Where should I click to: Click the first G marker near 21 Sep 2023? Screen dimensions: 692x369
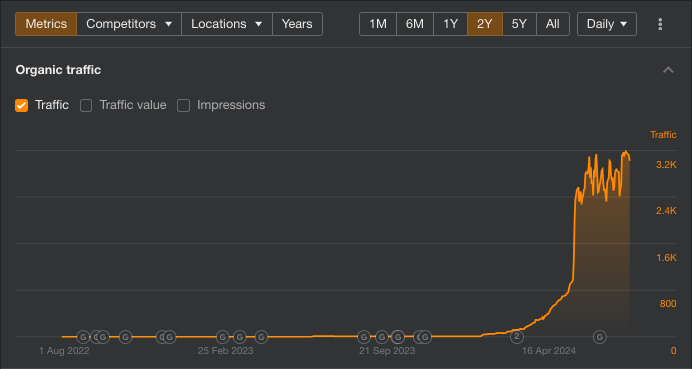click(364, 337)
